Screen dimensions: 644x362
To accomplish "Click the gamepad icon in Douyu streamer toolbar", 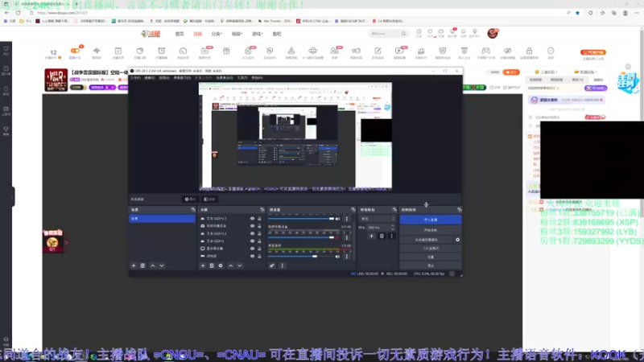I will tap(486, 51).
